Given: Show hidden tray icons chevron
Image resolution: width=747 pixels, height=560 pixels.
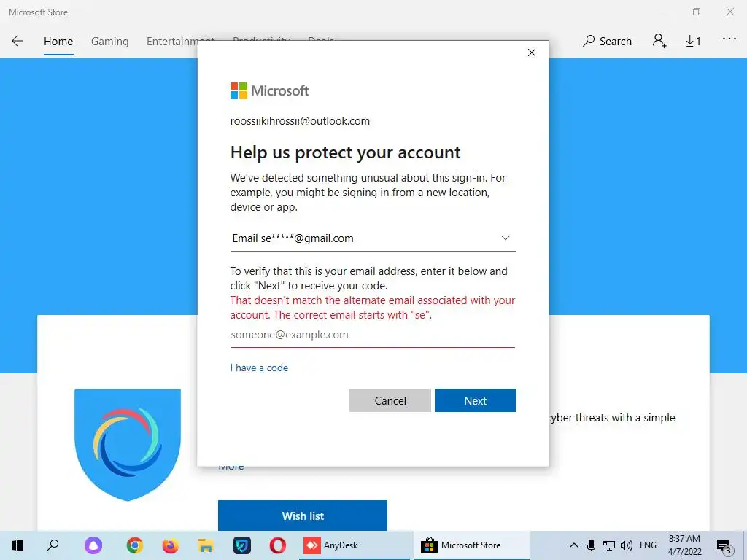Looking at the screenshot, I should point(574,545).
